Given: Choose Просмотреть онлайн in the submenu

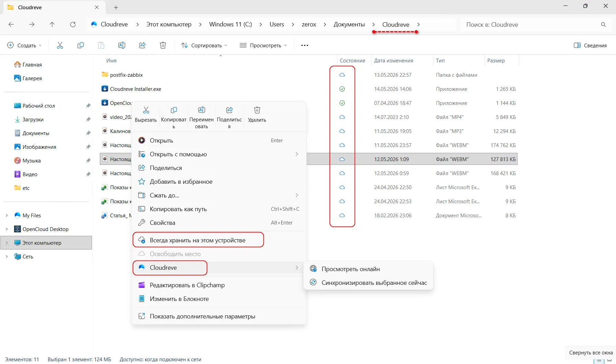Looking at the screenshot, I should pos(368,269).
